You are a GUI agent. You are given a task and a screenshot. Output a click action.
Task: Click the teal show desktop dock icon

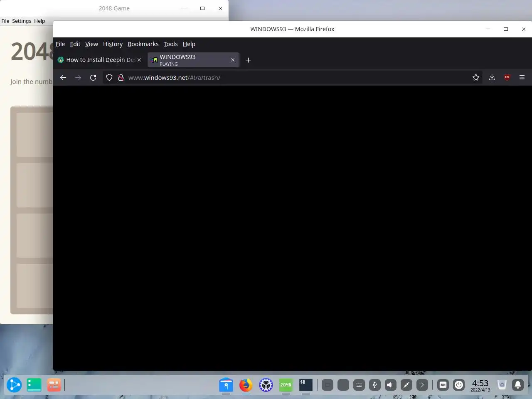[x=34, y=385]
